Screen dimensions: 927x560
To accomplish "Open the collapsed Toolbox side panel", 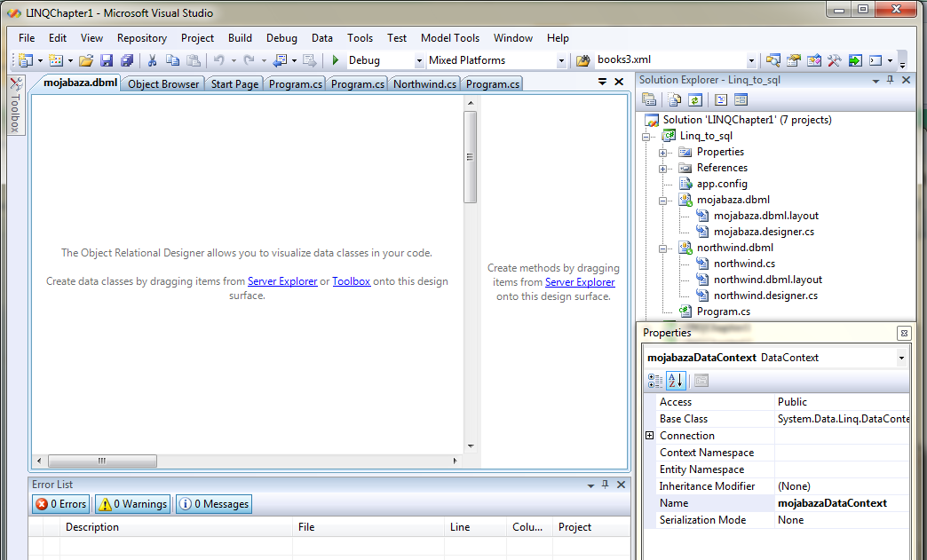I will tap(16, 106).
